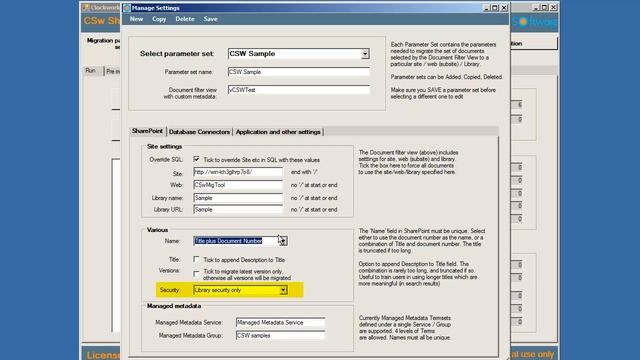Switch to the SharePoint tab
Viewport: 640px width, 360px height.
click(x=147, y=131)
